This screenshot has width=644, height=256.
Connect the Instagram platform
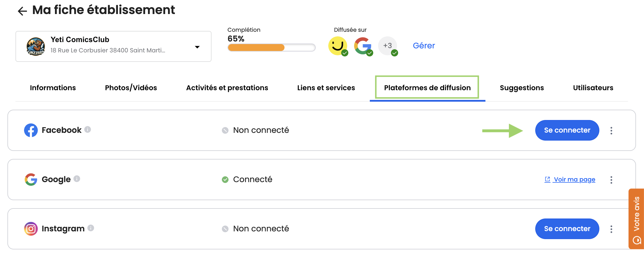567,229
